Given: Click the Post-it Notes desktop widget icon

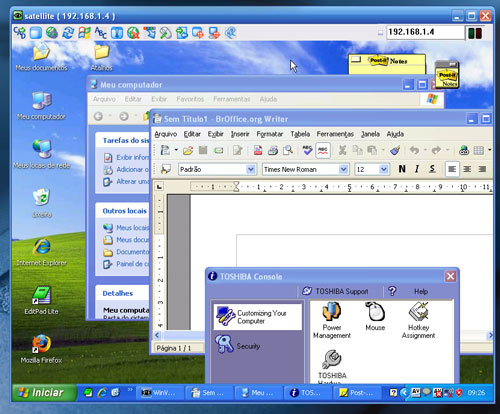Looking at the screenshot, I should pyautogui.click(x=447, y=75).
